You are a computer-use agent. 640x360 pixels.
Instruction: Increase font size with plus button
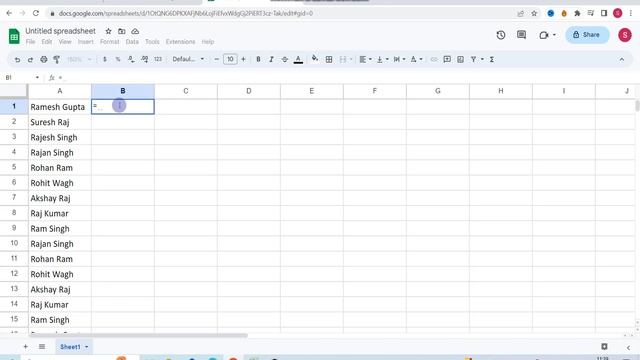243,60
